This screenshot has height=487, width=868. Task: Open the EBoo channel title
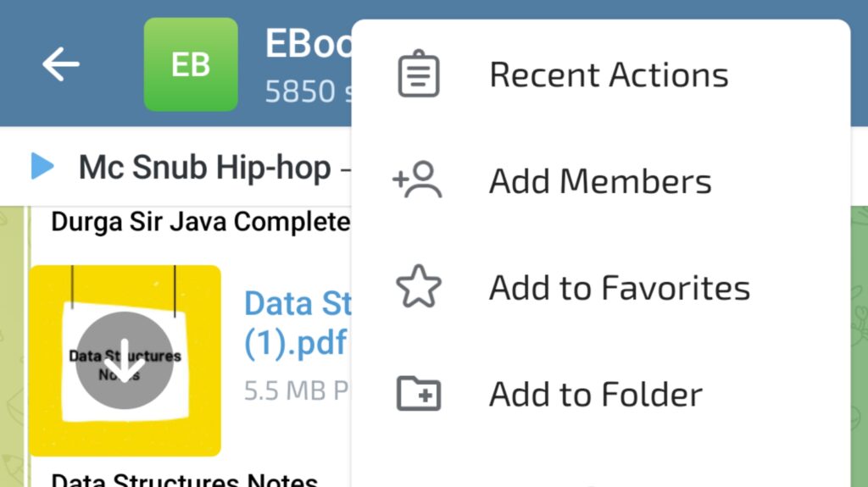click(309, 43)
